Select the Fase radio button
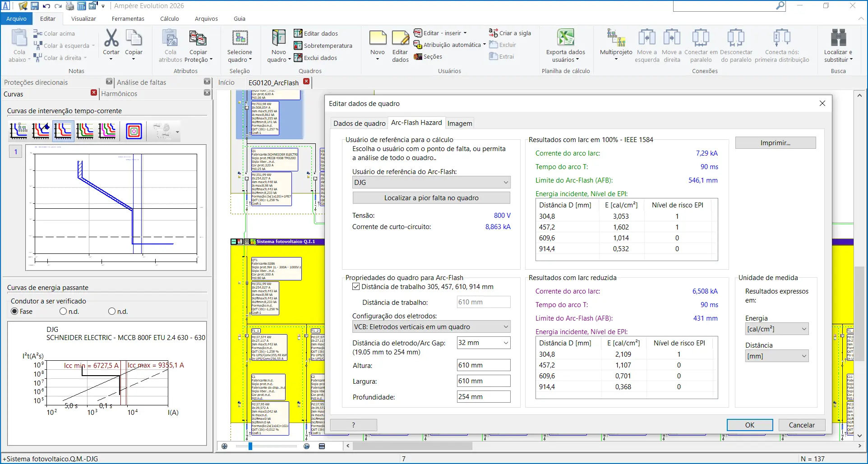868x464 pixels. 15,312
